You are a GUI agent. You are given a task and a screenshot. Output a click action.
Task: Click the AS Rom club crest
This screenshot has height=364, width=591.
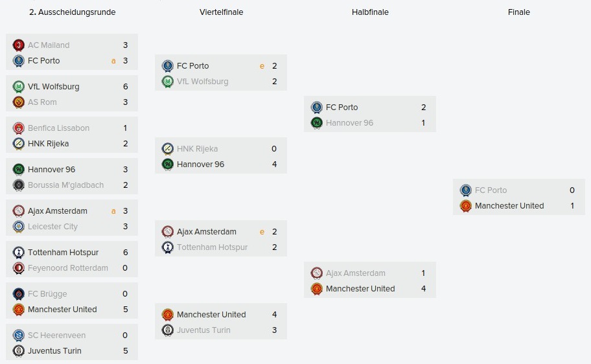pyautogui.click(x=18, y=102)
